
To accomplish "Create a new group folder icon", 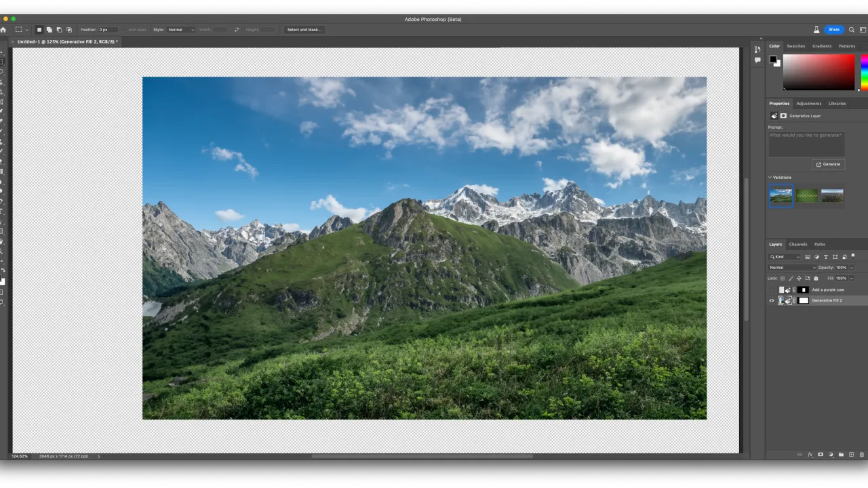I will (x=841, y=455).
